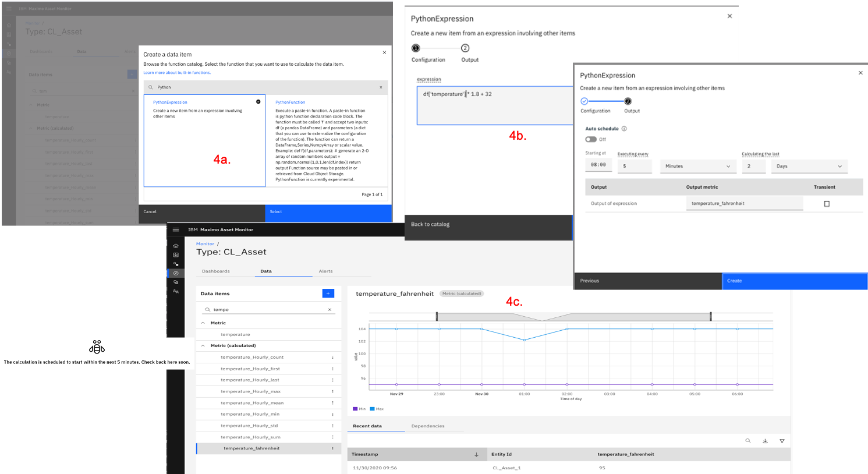
Task: Open the Dependencies tab below the chart
Action: pyautogui.click(x=428, y=426)
